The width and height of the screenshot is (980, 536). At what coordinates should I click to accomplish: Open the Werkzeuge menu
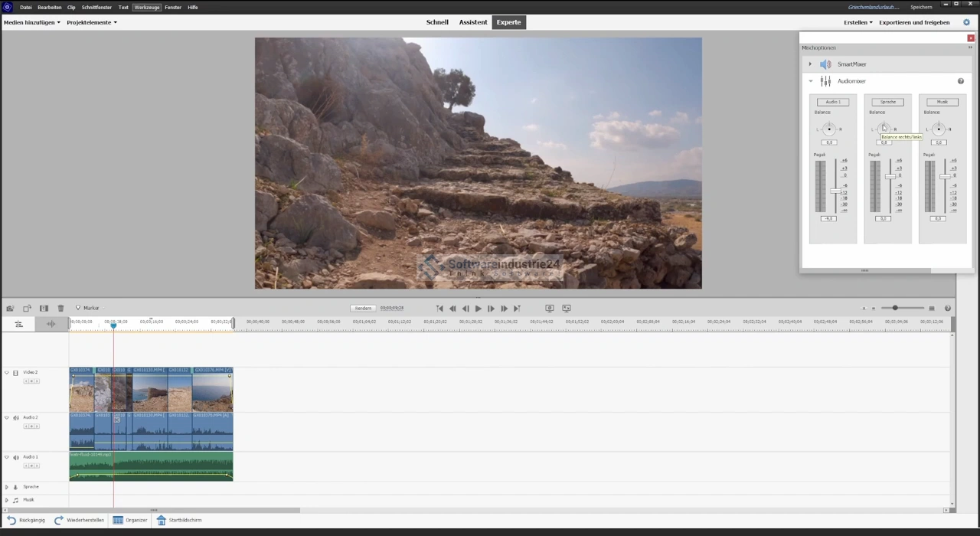tap(146, 7)
